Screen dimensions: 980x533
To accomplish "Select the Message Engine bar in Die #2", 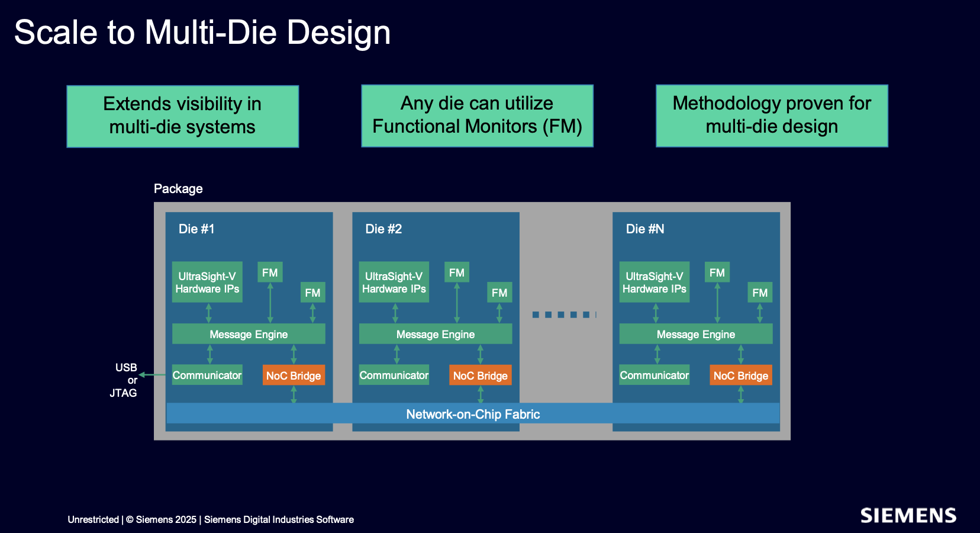I will (x=436, y=334).
